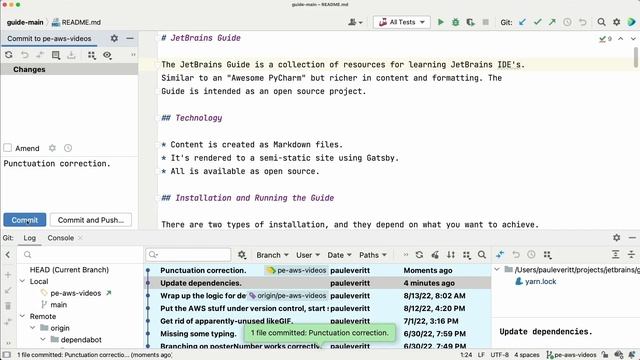Click guide-main in the breadcrumb bar

(x=25, y=22)
